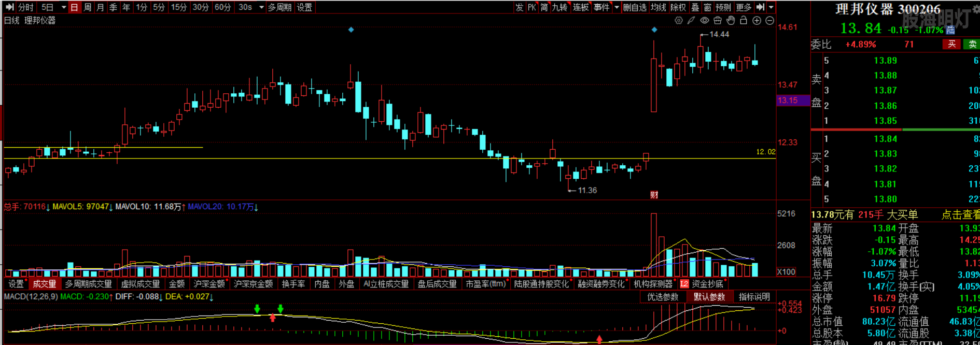The image size is (980, 345).
Task: Expand the 5日 period dropdown
Action: tap(64, 7)
